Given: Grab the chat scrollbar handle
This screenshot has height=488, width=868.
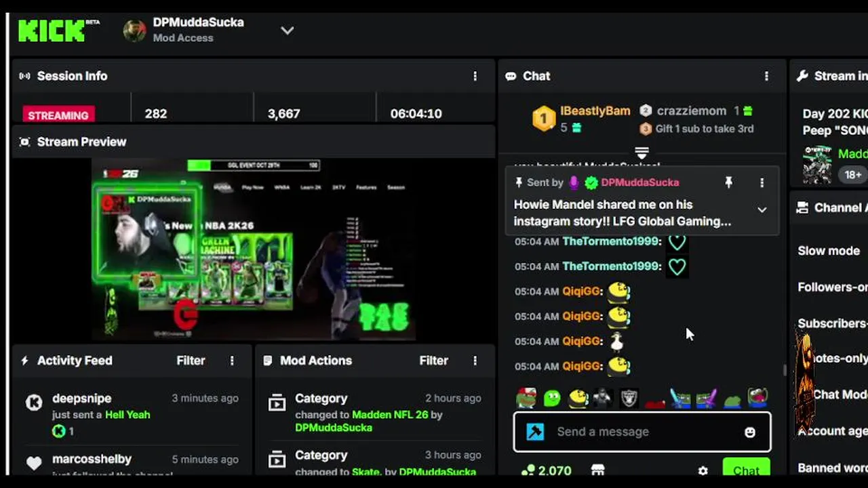Looking at the screenshot, I should coord(785,370).
